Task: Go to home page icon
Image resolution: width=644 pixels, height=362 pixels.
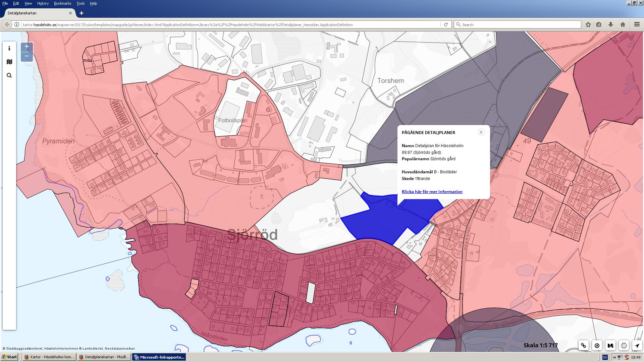Action: [x=623, y=24]
